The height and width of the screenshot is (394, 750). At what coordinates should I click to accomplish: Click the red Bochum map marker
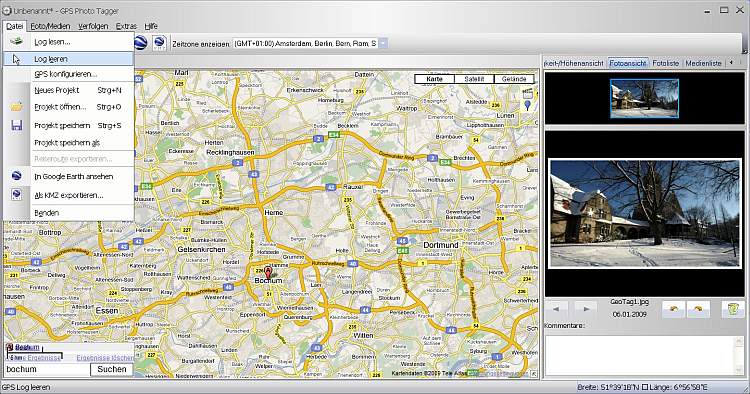[268, 273]
